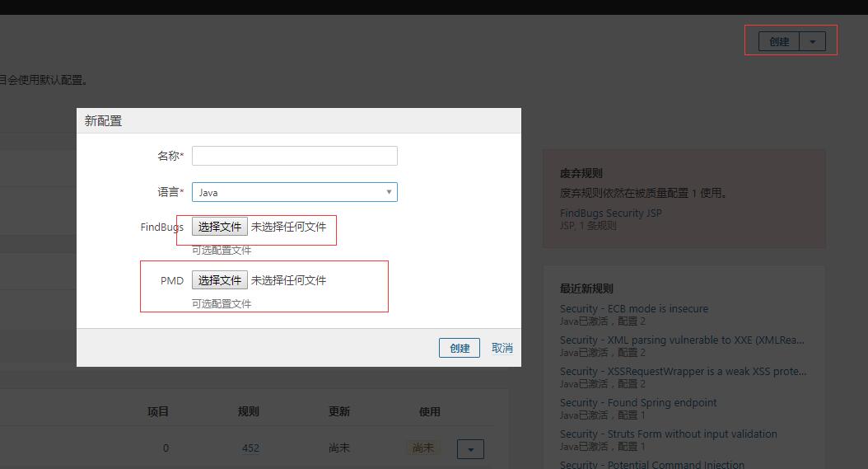
Task: Cancel the dialog via 取消
Action: (x=502, y=348)
